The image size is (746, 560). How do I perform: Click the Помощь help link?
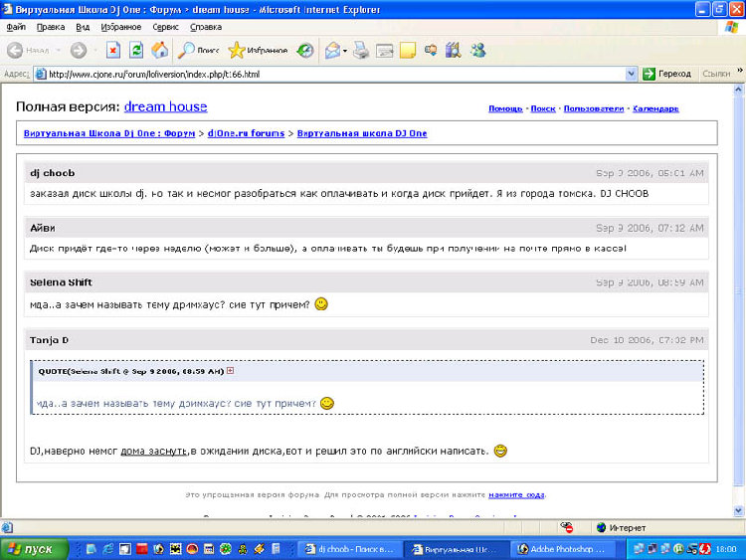(x=505, y=108)
